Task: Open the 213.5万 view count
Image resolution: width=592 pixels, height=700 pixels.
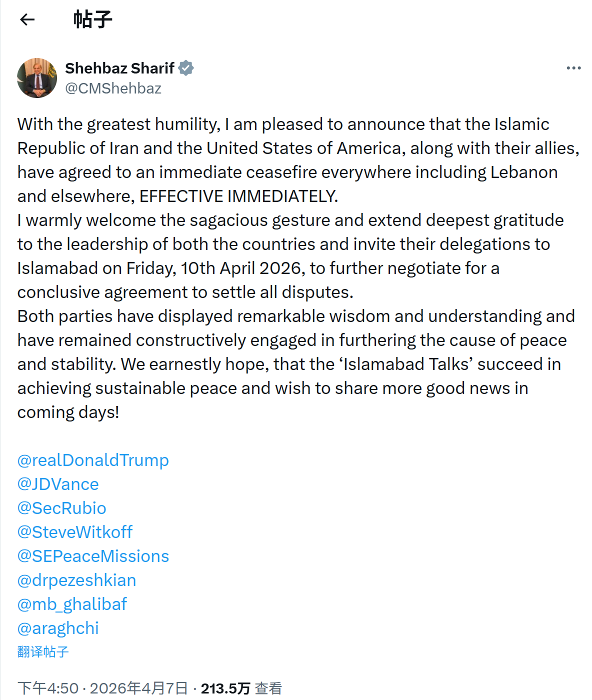Action: click(225, 688)
